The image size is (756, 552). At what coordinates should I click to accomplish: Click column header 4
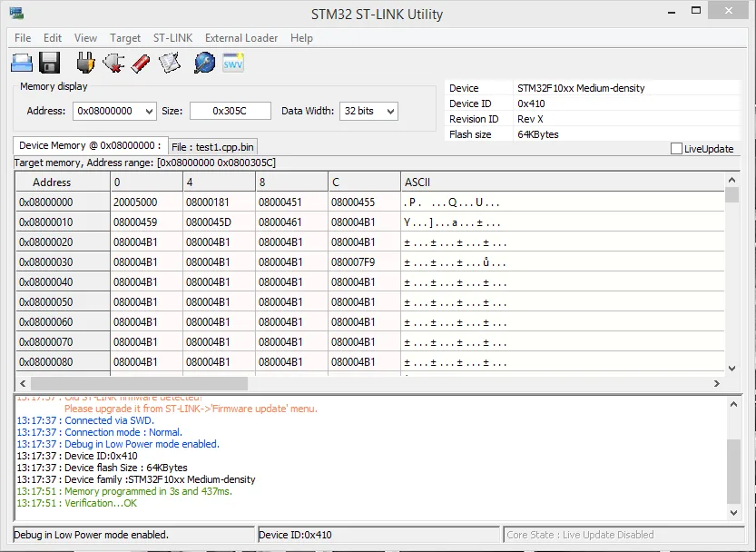pos(220,182)
